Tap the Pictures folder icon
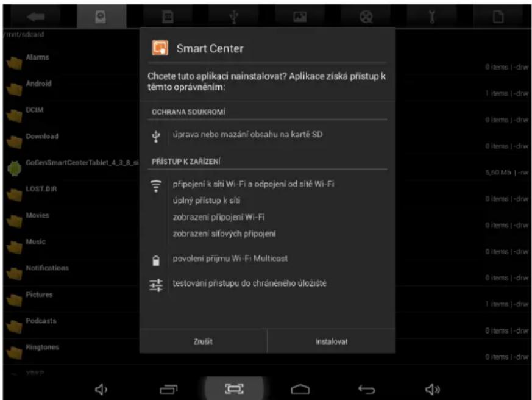This screenshot has width=532, height=400. click(x=14, y=301)
